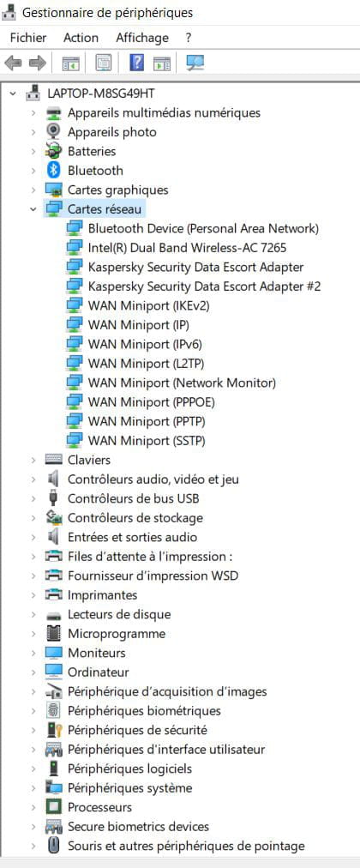Open the Action menu
Image resolution: width=360 pixels, height=868 pixels.
81,38
